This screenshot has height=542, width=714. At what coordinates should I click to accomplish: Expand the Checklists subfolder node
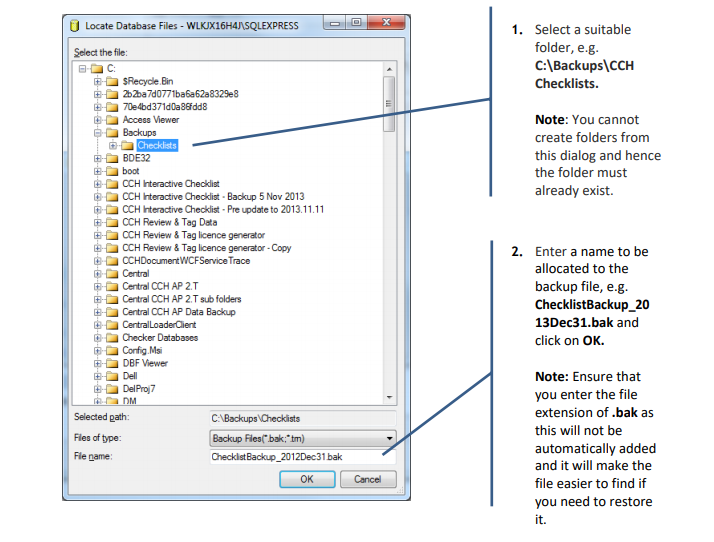112,146
